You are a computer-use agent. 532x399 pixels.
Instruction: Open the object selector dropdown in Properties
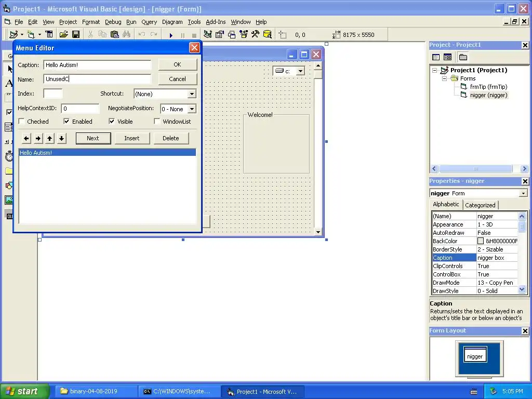click(x=523, y=193)
